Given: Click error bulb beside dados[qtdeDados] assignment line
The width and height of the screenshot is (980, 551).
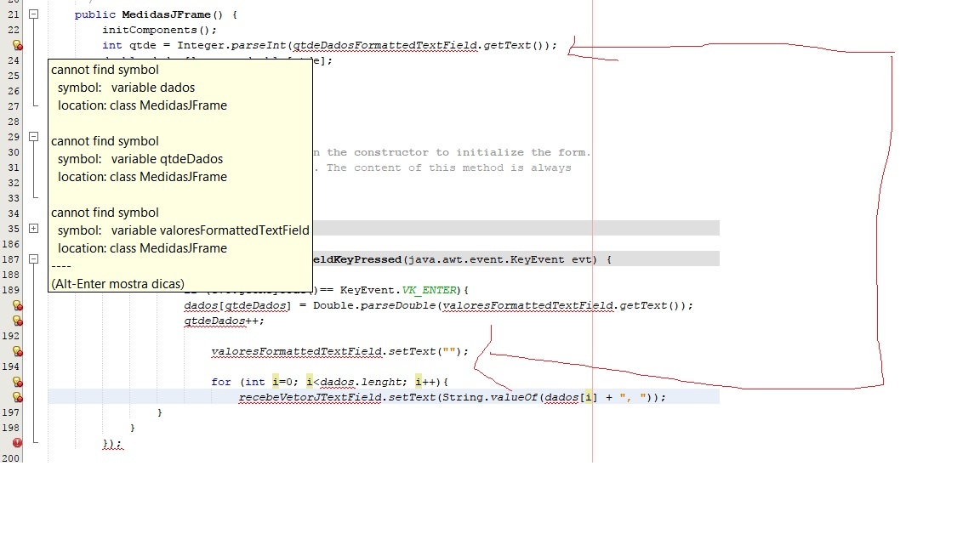Looking at the screenshot, I should point(17,305).
